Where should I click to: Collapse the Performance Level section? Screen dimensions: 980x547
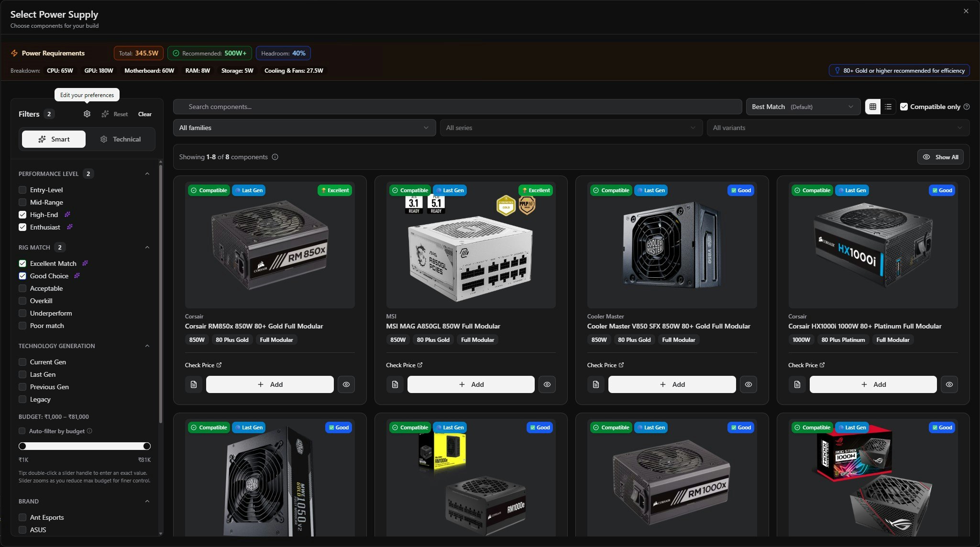click(x=147, y=174)
